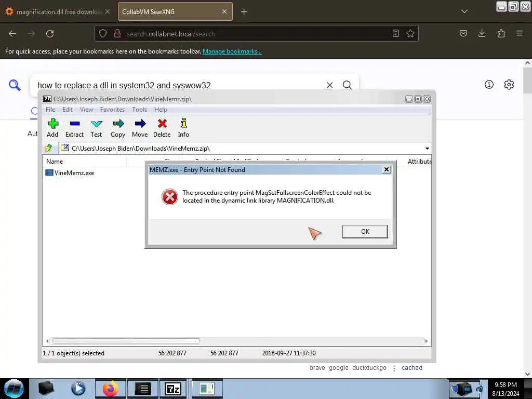Open result options three-dot icon
The image size is (532, 399).
tap(394, 368)
